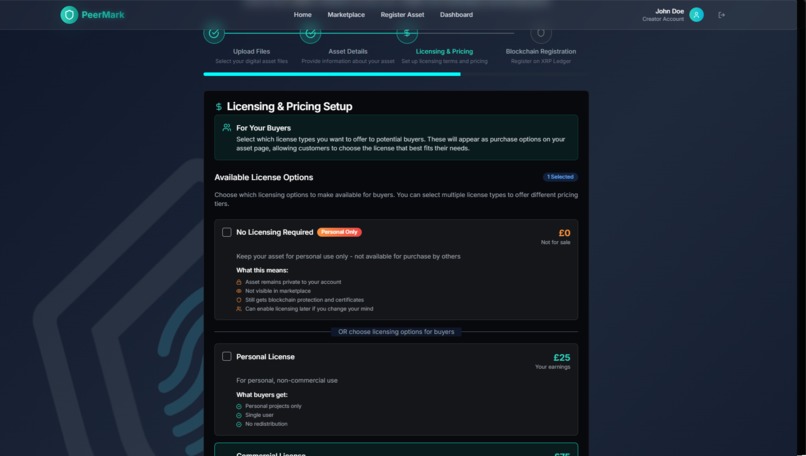Click the Your earnings label under £25
Screen dimensions: 806x456
553,367
